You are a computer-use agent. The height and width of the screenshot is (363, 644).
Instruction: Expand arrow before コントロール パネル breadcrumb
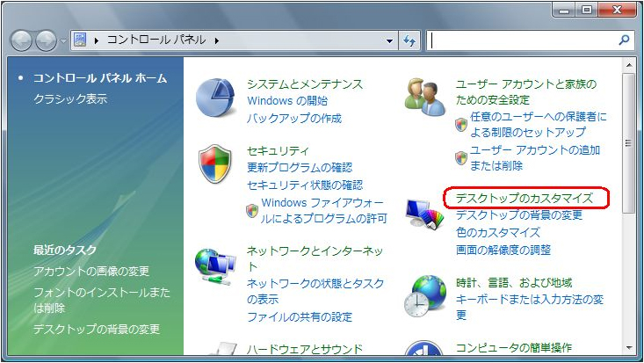[x=97, y=40]
